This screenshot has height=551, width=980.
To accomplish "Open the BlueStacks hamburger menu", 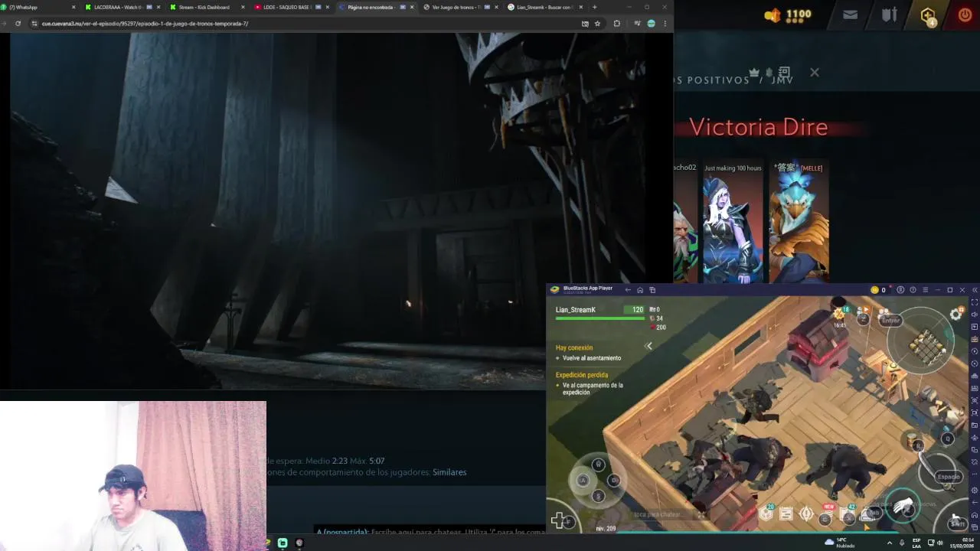I will (x=925, y=290).
